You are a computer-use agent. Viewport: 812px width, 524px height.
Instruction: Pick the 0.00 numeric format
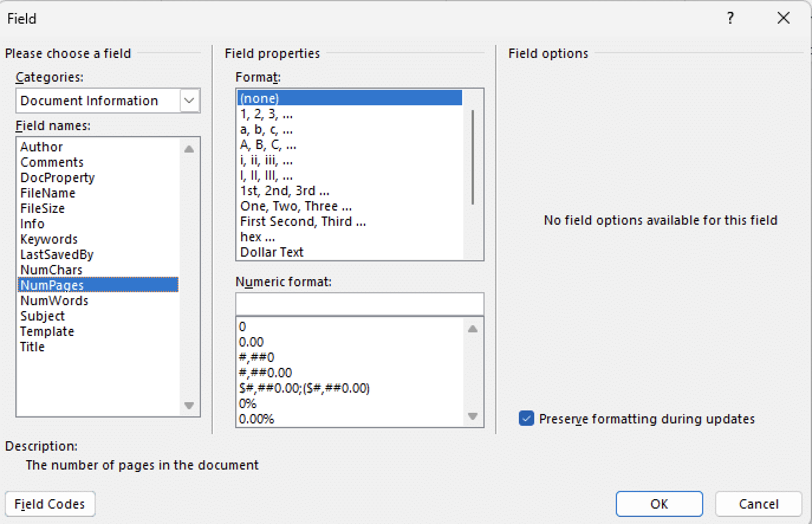(251, 342)
